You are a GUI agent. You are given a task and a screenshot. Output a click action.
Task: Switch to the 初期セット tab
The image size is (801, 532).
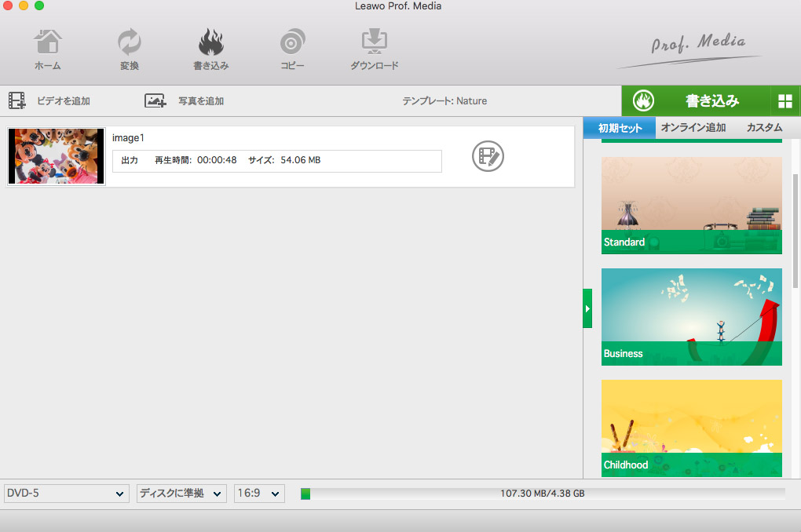(620, 128)
